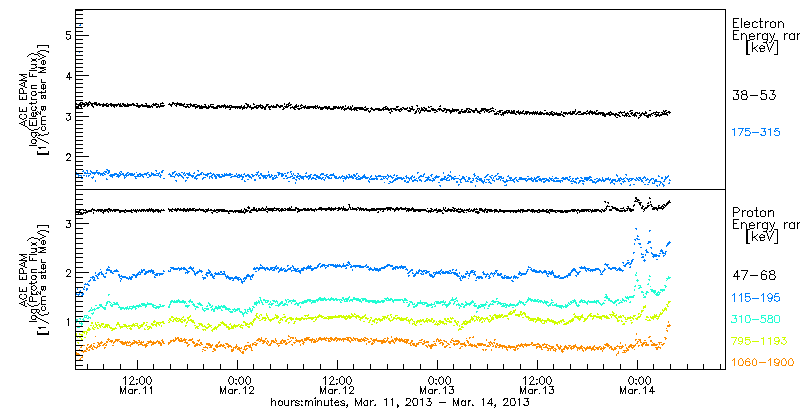The image size is (800, 410).
Task: Click the 0:00 Mar.13 time axis label
Action: [437, 385]
